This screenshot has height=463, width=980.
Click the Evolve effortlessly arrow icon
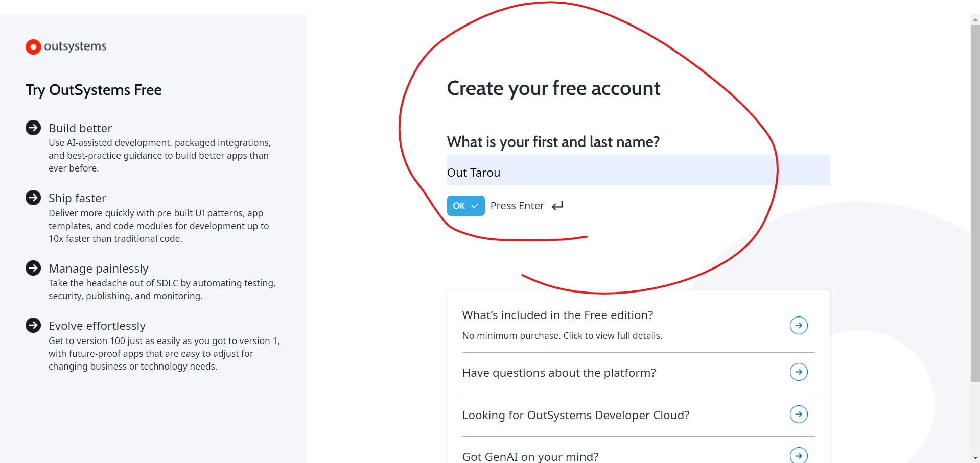[x=33, y=325]
